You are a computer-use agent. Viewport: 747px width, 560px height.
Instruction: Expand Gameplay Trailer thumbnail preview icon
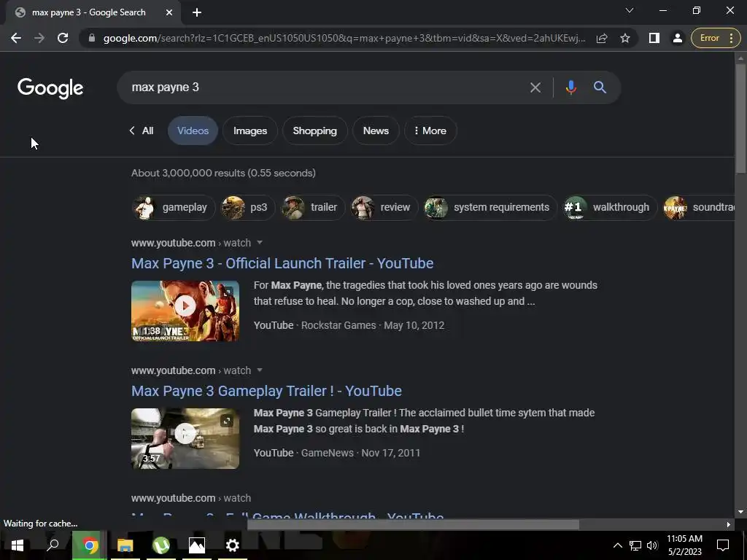(x=227, y=421)
